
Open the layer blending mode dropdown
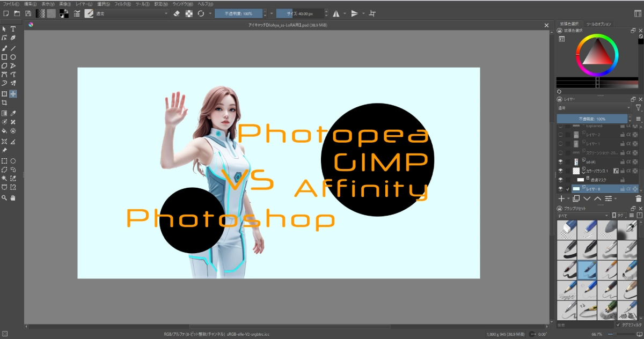(593, 108)
